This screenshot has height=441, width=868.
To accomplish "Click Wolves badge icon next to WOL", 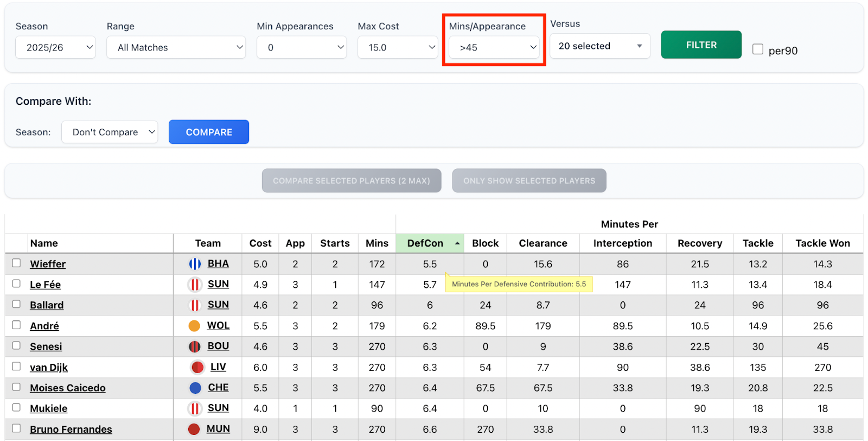I will [194, 326].
